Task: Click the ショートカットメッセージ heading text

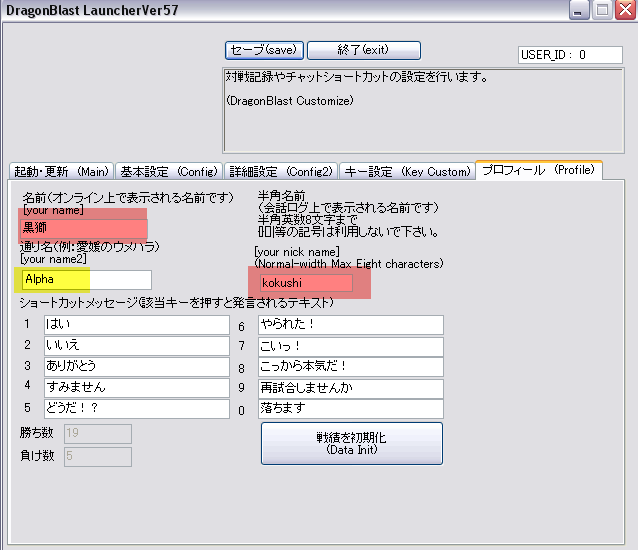Action: pyautogui.click(x=177, y=302)
